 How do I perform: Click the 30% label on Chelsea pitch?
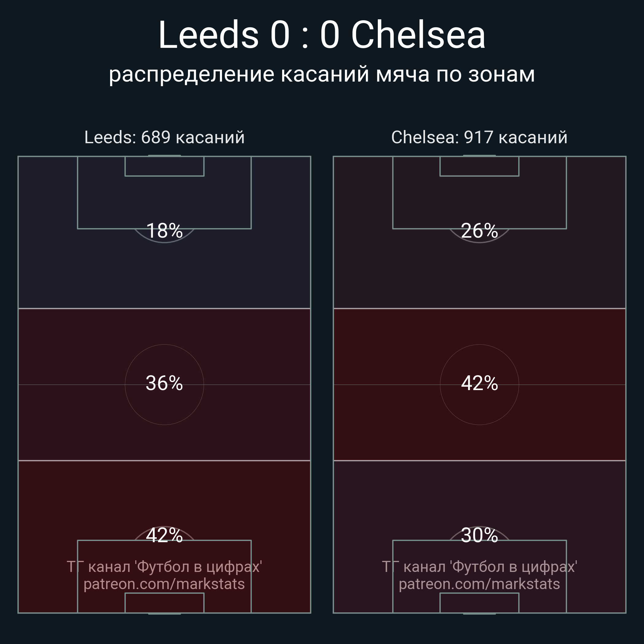click(479, 535)
